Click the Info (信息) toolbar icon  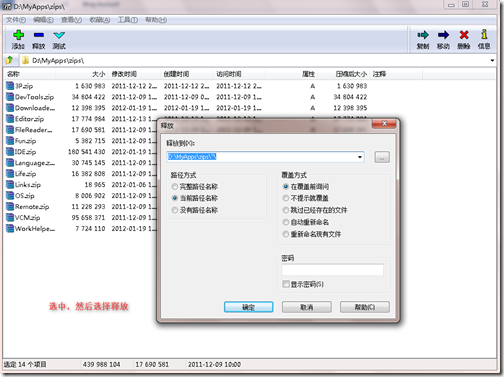(x=484, y=34)
